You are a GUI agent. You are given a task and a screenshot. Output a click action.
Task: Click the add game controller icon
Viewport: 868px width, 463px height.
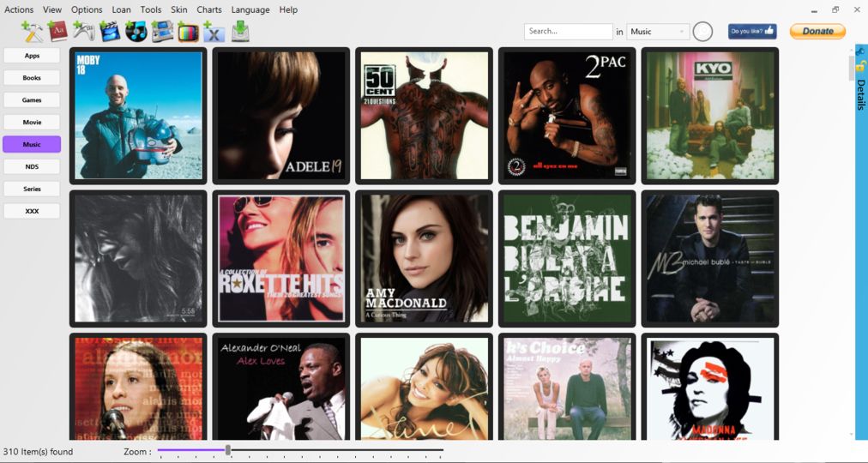83,32
